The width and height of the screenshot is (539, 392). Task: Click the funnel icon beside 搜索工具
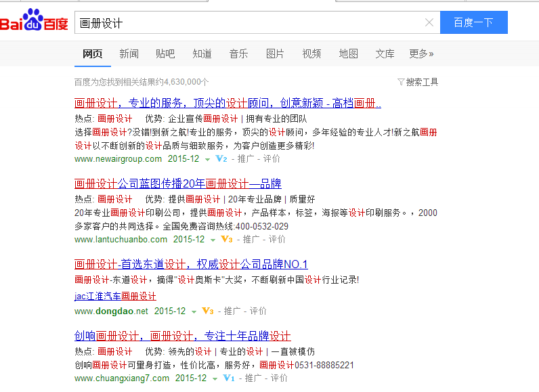tap(401, 82)
